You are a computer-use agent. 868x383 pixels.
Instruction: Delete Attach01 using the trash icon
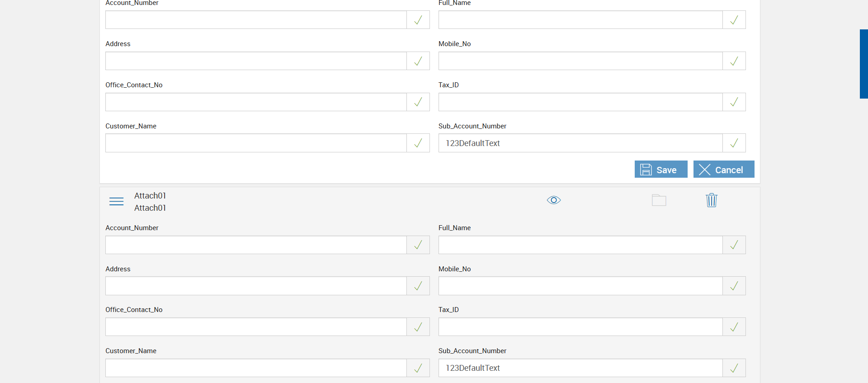(711, 200)
